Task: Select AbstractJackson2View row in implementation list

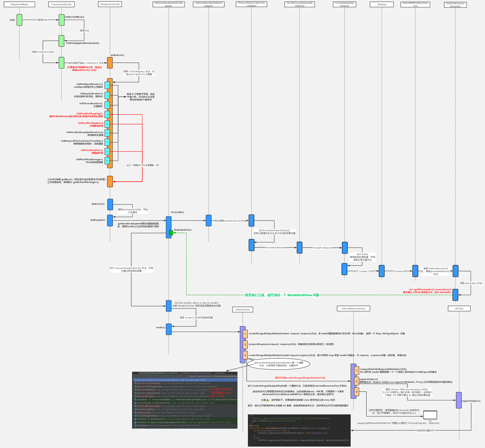Action: 185,383
